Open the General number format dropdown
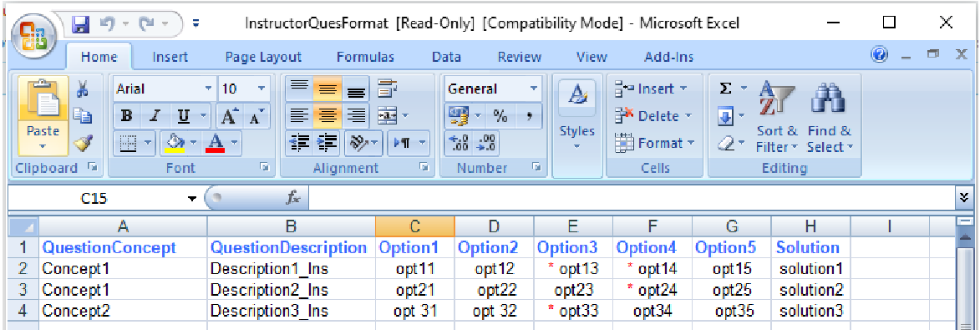980x335 pixels. (x=533, y=89)
